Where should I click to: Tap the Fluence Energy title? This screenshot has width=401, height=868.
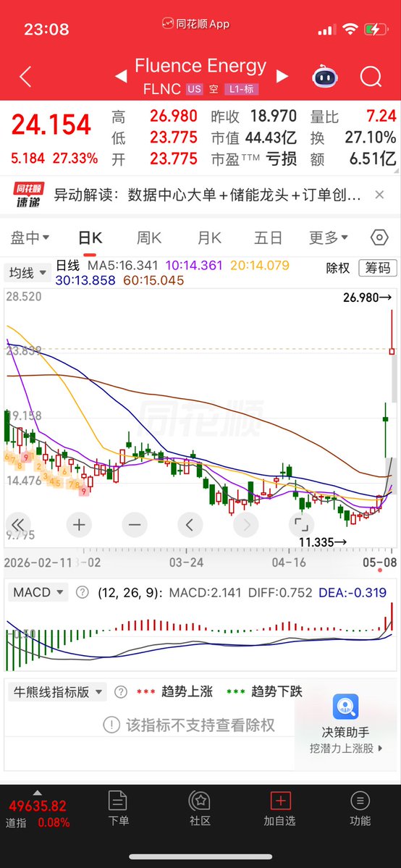click(200, 67)
